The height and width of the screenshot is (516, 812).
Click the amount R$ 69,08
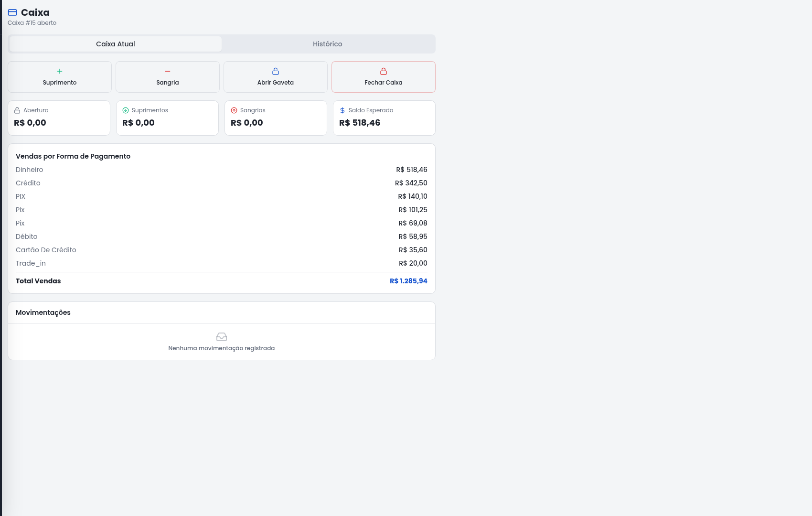pyautogui.click(x=413, y=223)
